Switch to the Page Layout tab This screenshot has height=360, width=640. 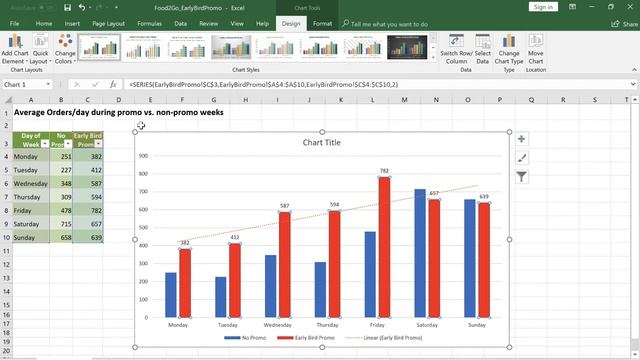(108, 24)
